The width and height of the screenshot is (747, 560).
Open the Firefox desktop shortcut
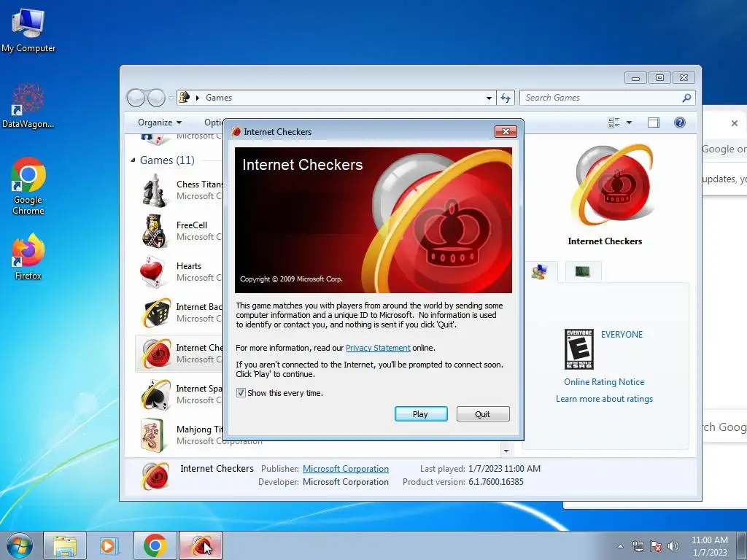point(28,256)
